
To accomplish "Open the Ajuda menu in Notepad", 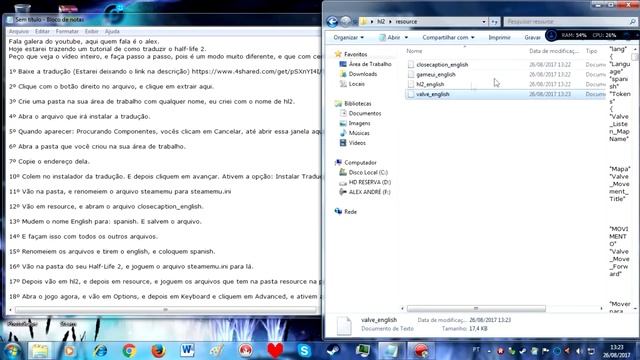I will click(112, 31).
